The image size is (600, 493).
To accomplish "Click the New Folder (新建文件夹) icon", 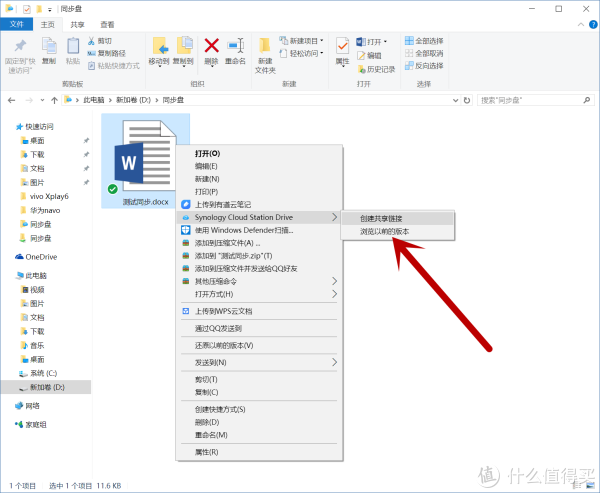I will pos(264,46).
